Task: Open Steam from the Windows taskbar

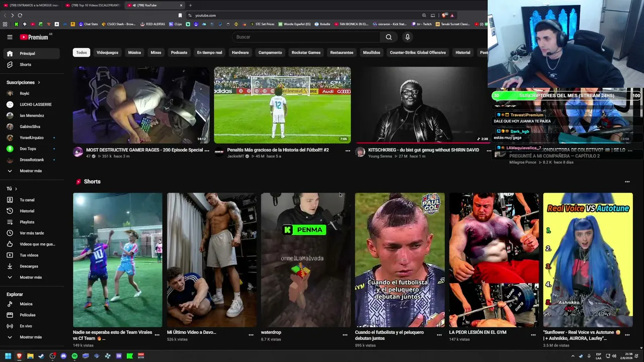Action: tap(41, 356)
